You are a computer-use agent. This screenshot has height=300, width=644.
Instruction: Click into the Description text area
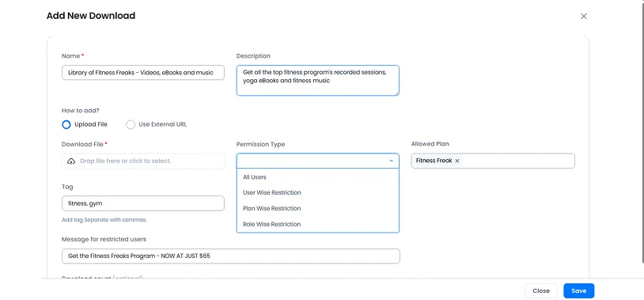click(317, 81)
